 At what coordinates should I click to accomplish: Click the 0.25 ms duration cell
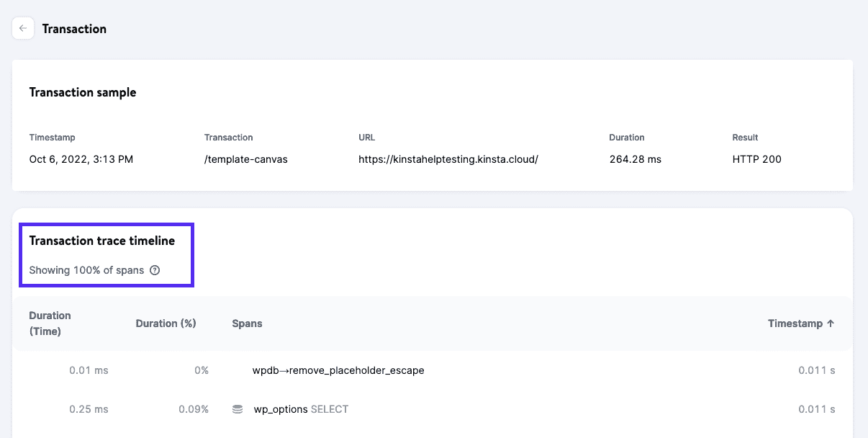(89, 409)
